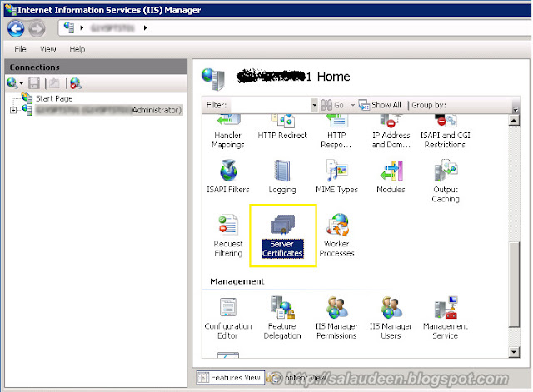
Task: Click the Forward navigation arrow
Action: [x=37, y=28]
